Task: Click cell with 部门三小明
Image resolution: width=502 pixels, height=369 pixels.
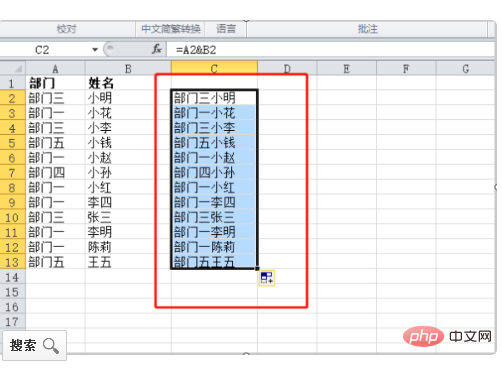Action: pyautogui.click(x=214, y=98)
